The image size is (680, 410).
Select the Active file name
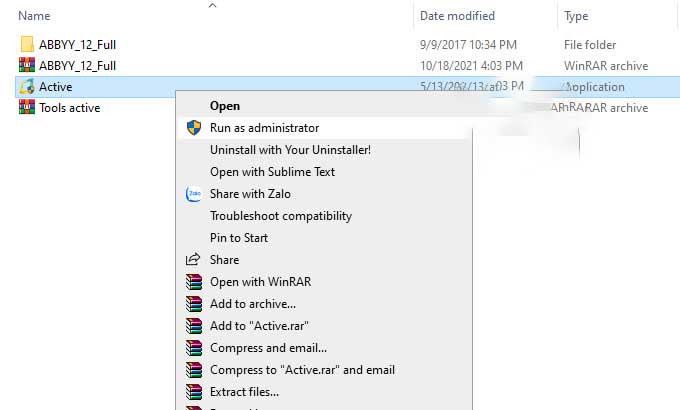point(56,86)
